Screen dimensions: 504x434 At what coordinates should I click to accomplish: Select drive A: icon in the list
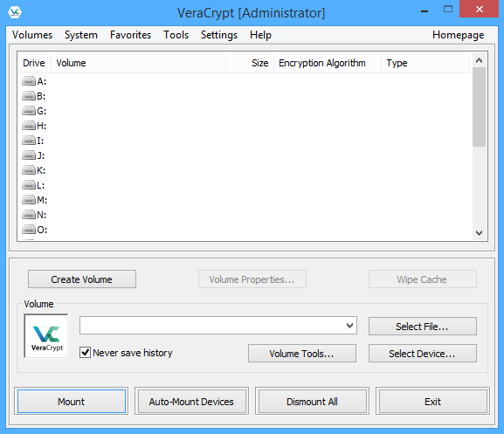[29, 81]
